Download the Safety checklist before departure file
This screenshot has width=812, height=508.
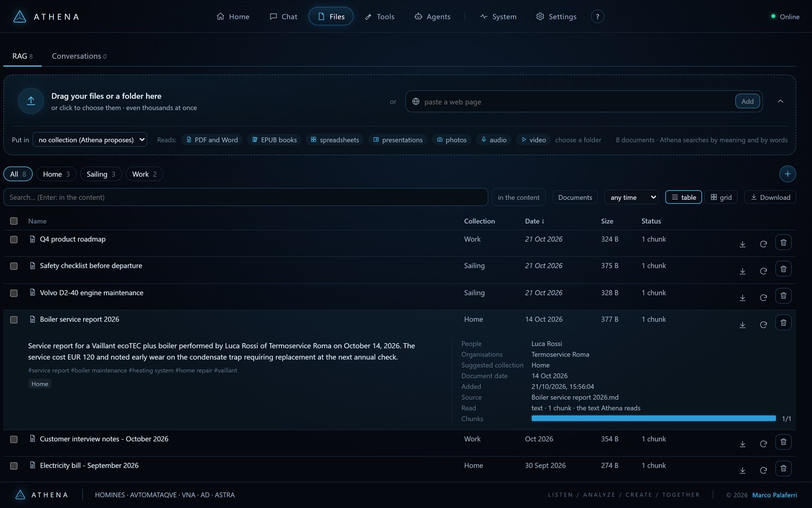[x=742, y=271]
